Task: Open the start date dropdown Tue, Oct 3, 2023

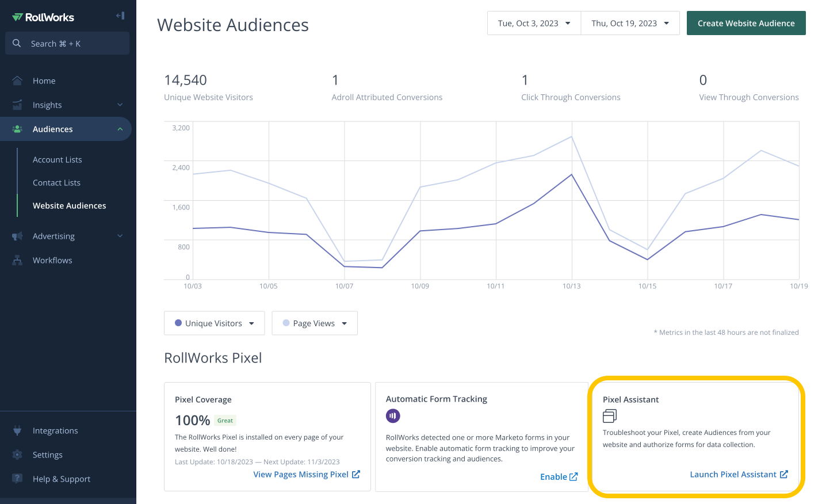Action: [534, 23]
